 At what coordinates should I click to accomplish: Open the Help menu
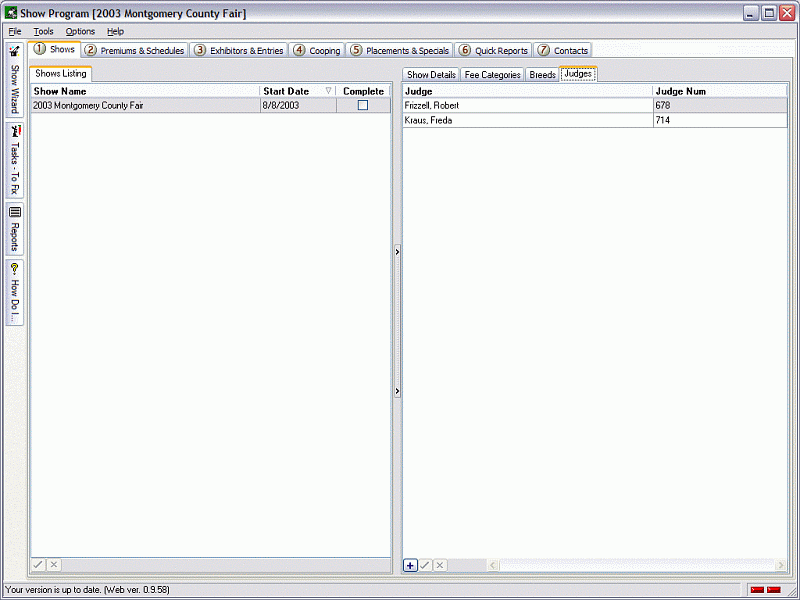coord(115,31)
